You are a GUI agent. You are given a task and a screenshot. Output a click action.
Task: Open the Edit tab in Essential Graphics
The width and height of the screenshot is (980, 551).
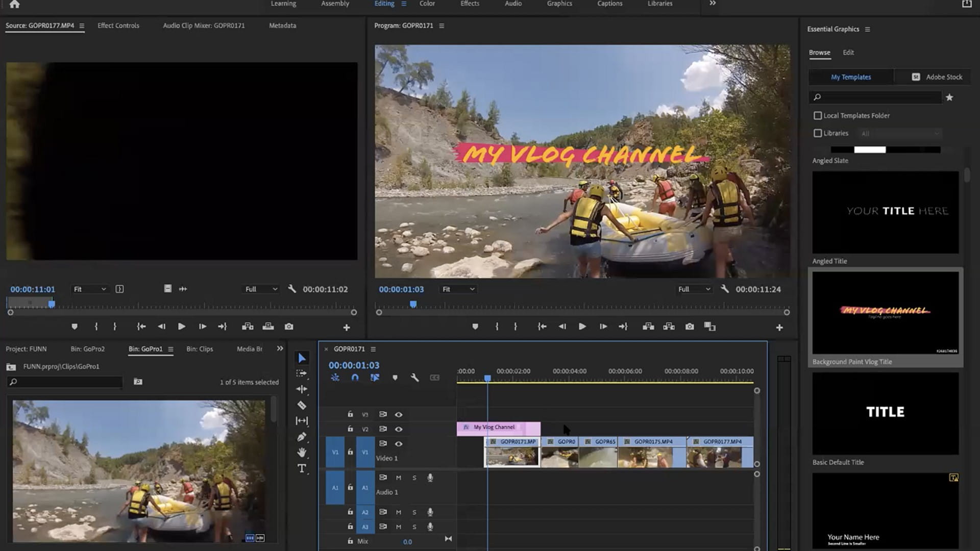[848, 53]
